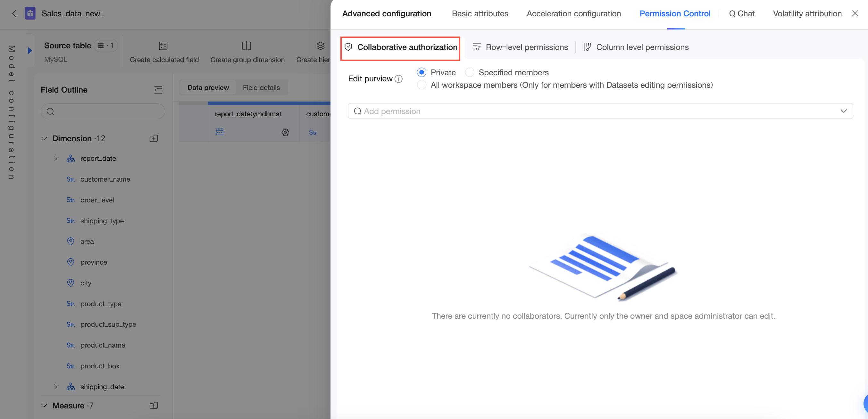The height and width of the screenshot is (419, 868).
Task: Click the Str type icon of customer column
Action: [313, 132]
